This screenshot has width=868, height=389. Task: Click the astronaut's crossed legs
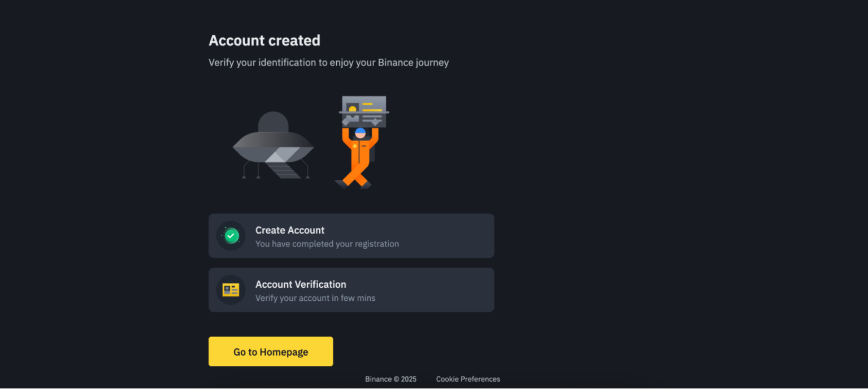coord(354,178)
